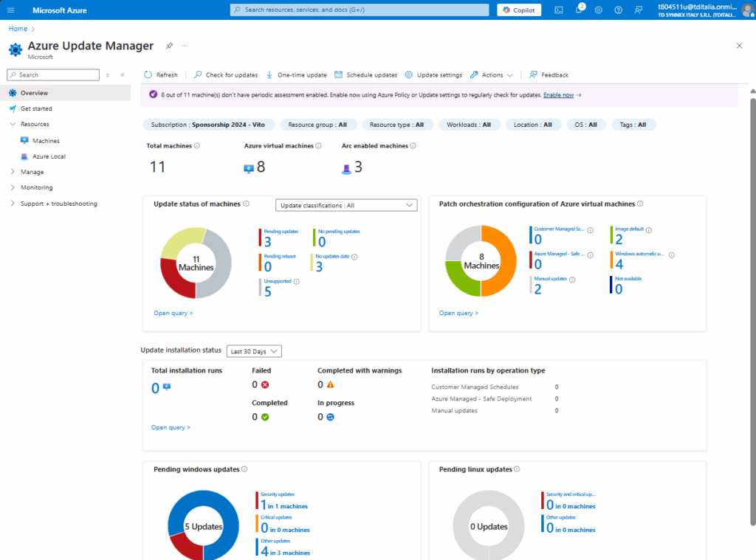Open the help question mark icon
756x560 pixels.
pyautogui.click(x=618, y=10)
